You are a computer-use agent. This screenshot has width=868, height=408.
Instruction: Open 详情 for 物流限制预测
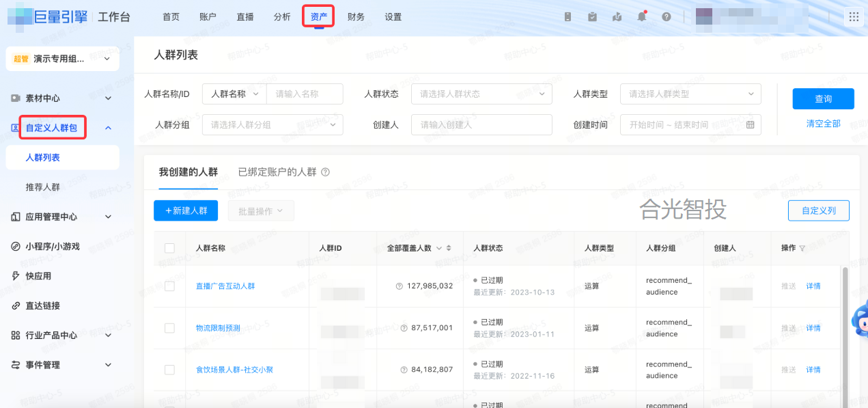(x=813, y=328)
